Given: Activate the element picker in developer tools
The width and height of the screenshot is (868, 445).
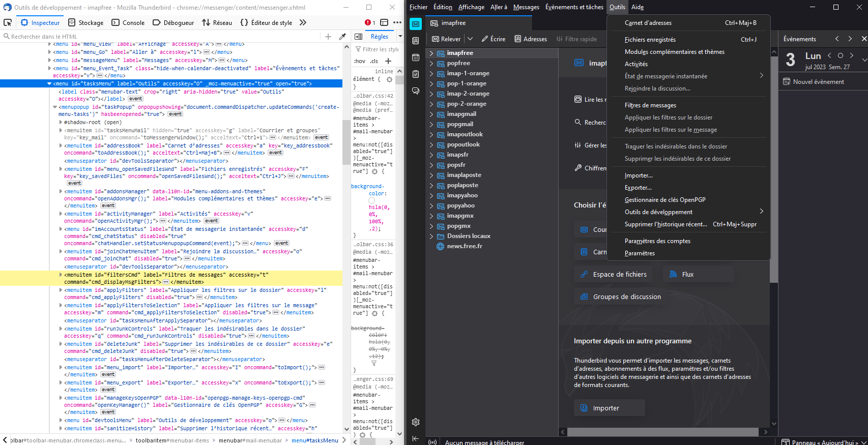Looking at the screenshot, I should coord(8,22).
